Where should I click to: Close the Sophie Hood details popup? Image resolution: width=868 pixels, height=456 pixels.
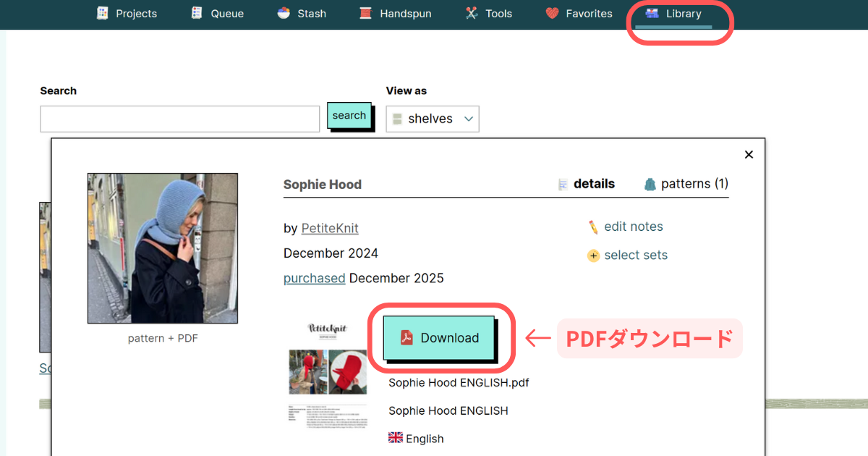point(749,154)
